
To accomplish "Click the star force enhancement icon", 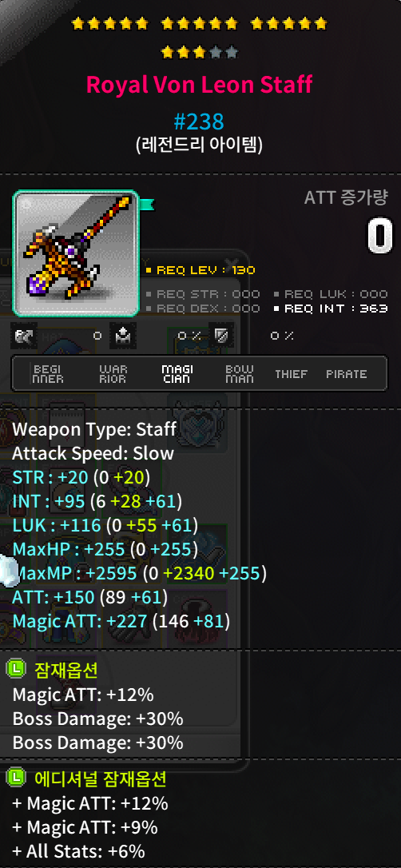I will click(123, 336).
